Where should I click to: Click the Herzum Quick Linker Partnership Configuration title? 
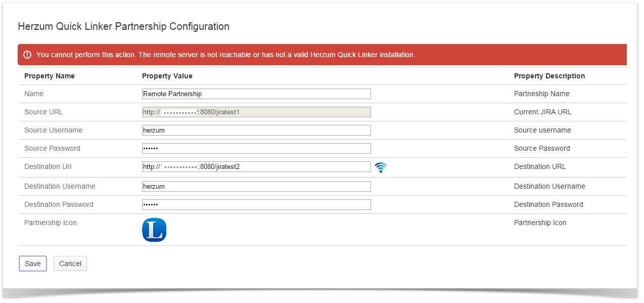(123, 26)
